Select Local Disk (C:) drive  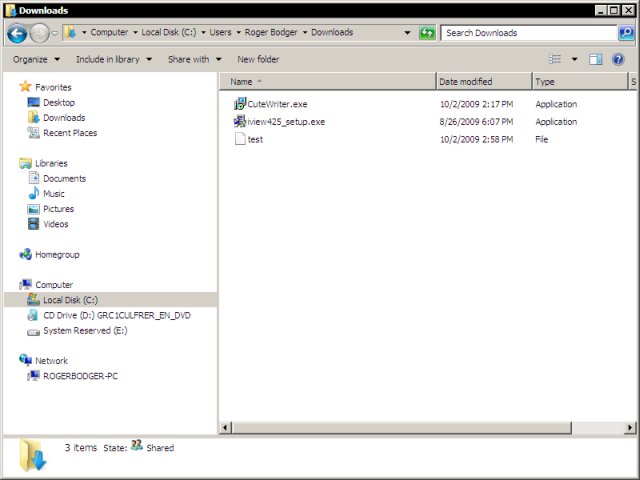point(70,300)
